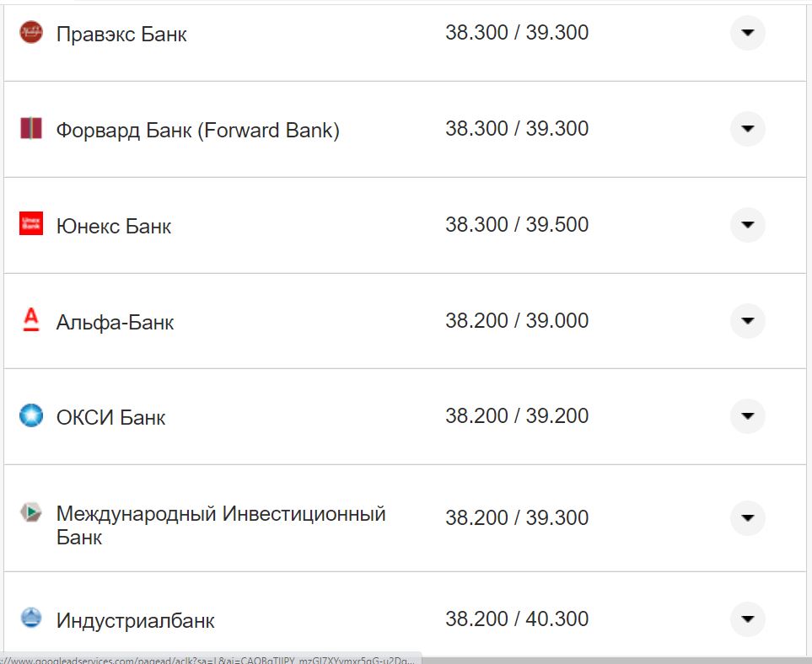Viewport: 812px width, 664px height.
Task: Open the googleadservices link in the status bar
Action: point(208,659)
